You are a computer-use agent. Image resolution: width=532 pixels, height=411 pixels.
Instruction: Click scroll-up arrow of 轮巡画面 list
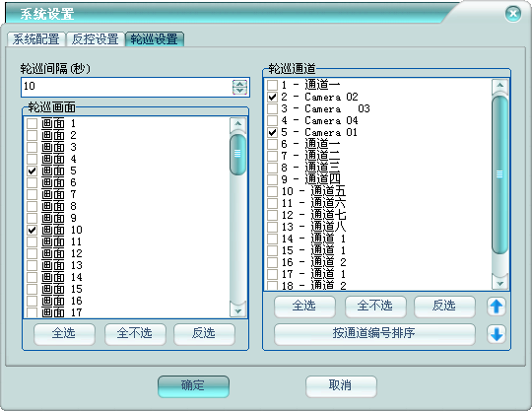(x=237, y=124)
